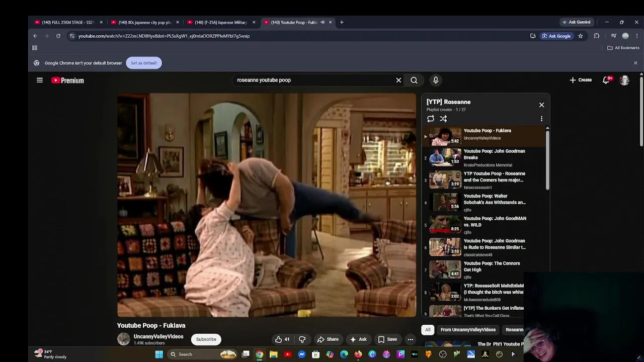Play The Connors Get High video
Screen dimensions: 644x362
point(484,270)
